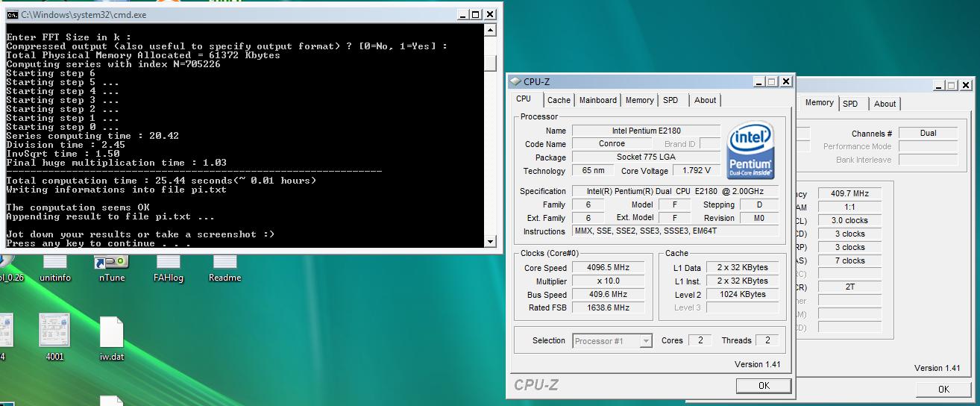Click cmd.exe scrollbar up arrow
The height and width of the screenshot is (406, 980).
point(490,30)
